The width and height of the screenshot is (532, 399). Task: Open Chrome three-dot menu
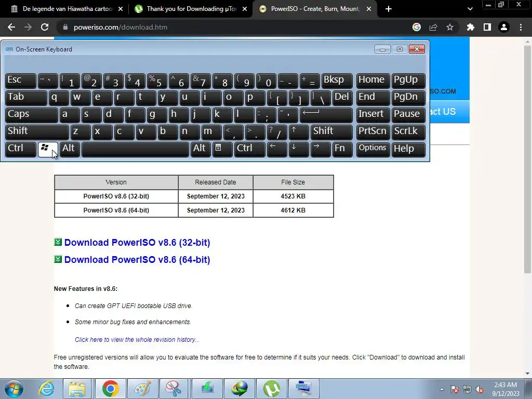click(x=521, y=27)
